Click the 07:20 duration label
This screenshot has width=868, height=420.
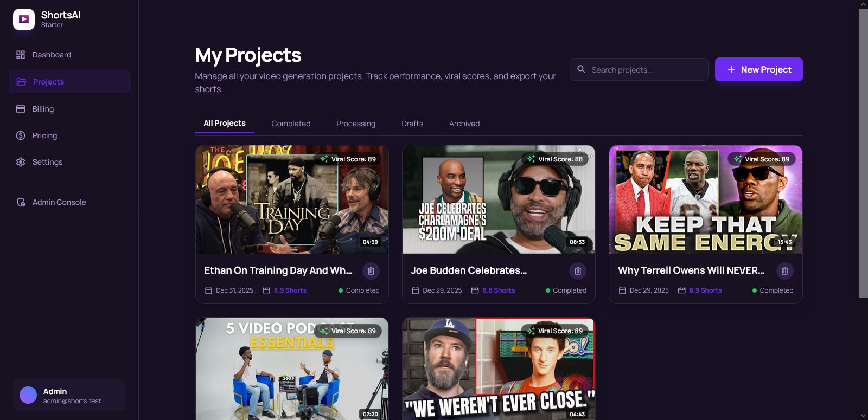[371, 414]
